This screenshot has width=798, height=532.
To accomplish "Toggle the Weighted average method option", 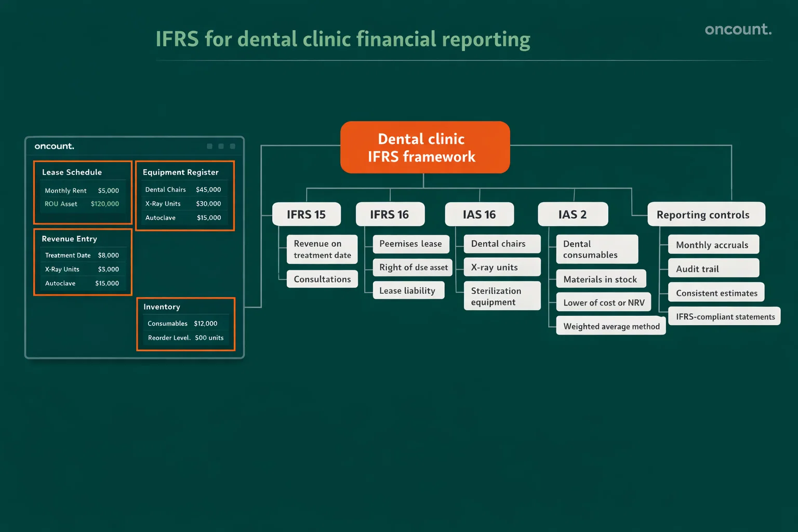I will pyautogui.click(x=610, y=326).
